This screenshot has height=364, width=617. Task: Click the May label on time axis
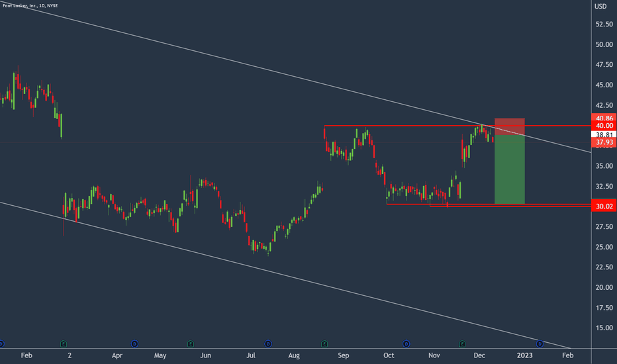(160, 355)
